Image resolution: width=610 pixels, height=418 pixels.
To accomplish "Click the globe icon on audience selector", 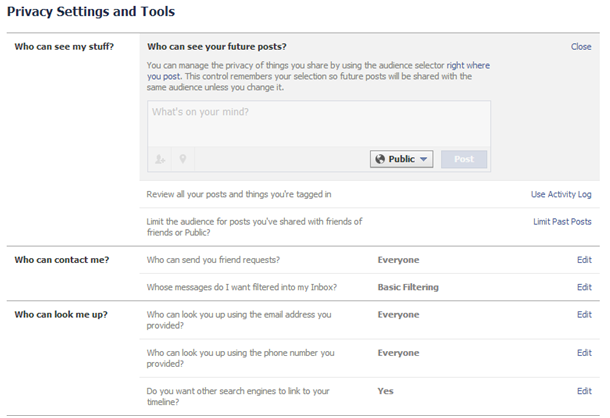I will [379, 159].
